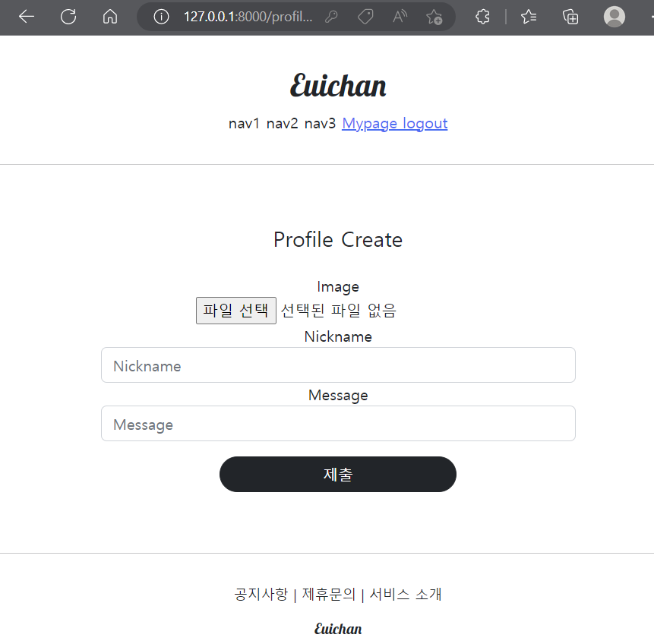Viewport: 654px width, 644px height.
Task: Select the nav1 menu item
Action: [x=244, y=123]
